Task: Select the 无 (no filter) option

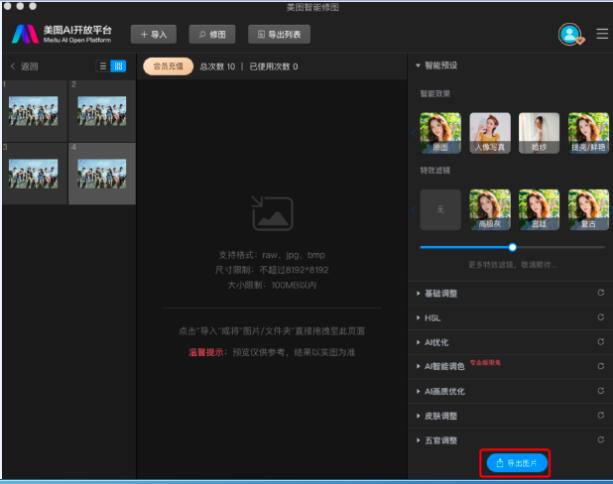Action: point(440,209)
